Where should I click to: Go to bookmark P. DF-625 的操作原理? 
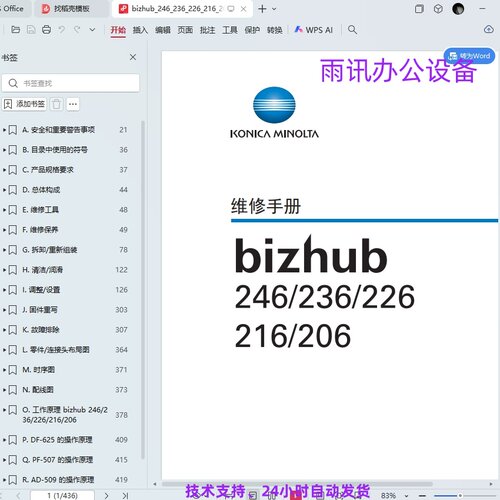point(57,440)
